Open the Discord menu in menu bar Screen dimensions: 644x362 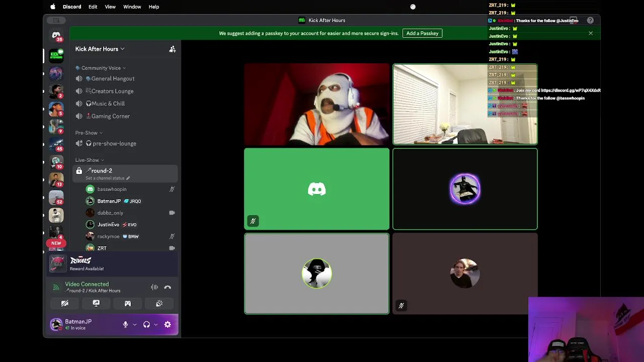(72, 7)
